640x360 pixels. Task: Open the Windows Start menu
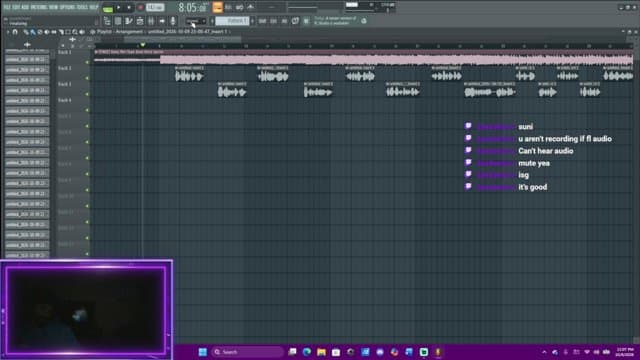(x=202, y=352)
